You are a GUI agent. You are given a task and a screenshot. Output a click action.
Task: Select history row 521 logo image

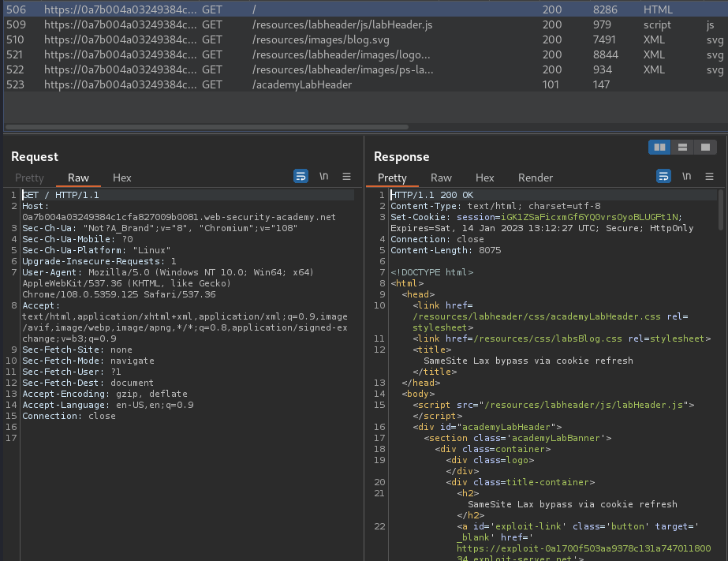click(365, 54)
